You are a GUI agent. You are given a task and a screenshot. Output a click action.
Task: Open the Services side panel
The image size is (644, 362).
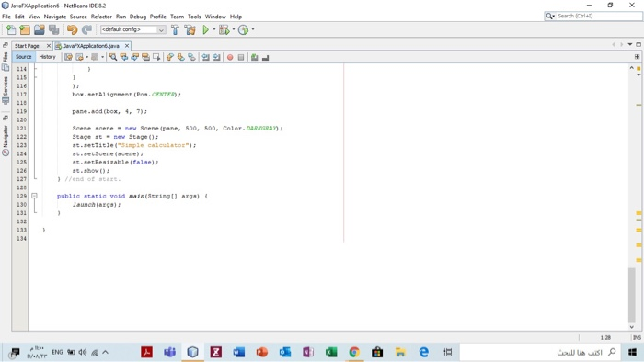[x=6, y=91]
